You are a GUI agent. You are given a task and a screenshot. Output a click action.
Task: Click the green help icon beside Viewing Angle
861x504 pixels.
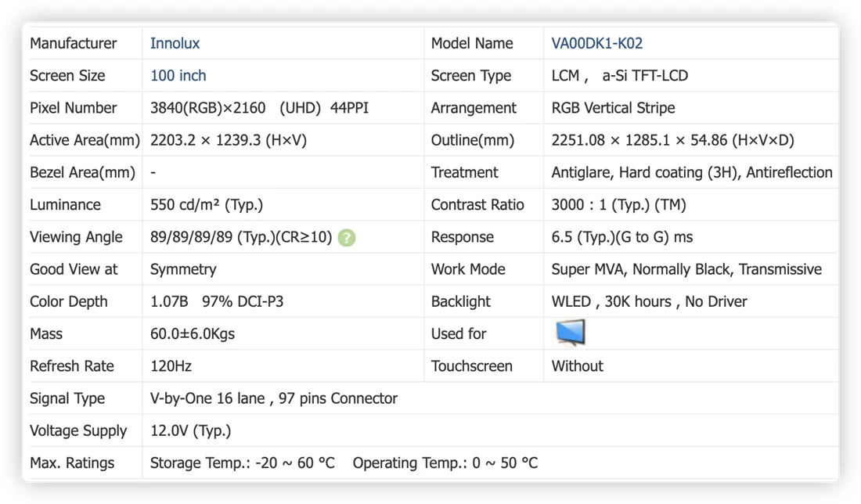[x=347, y=238]
